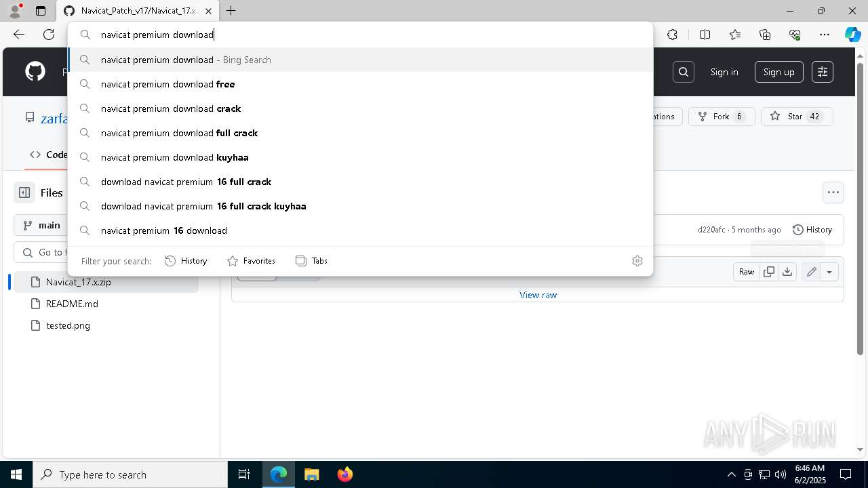
Task: Show hidden system tray icons
Action: click(x=731, y=474)
